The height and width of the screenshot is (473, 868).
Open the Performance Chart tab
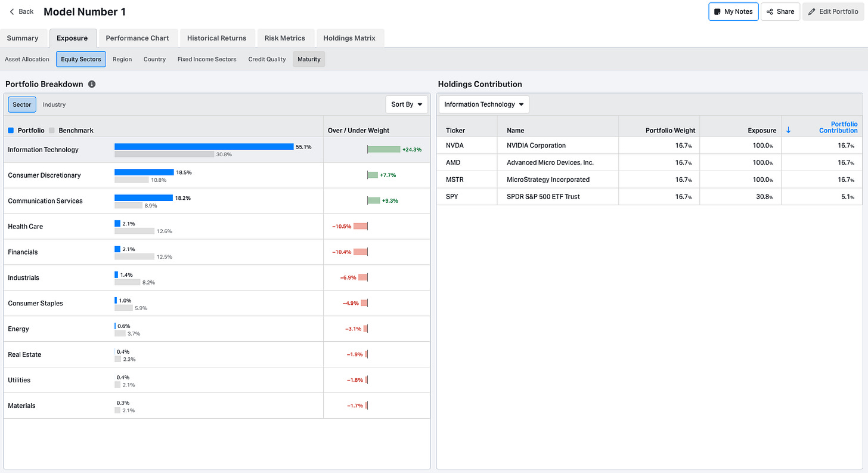point(137,38)
